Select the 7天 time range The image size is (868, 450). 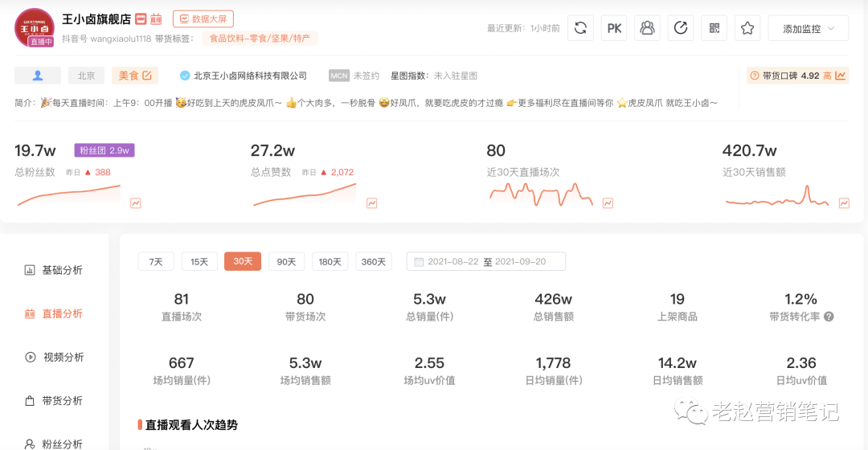click(x=156, y=261)
